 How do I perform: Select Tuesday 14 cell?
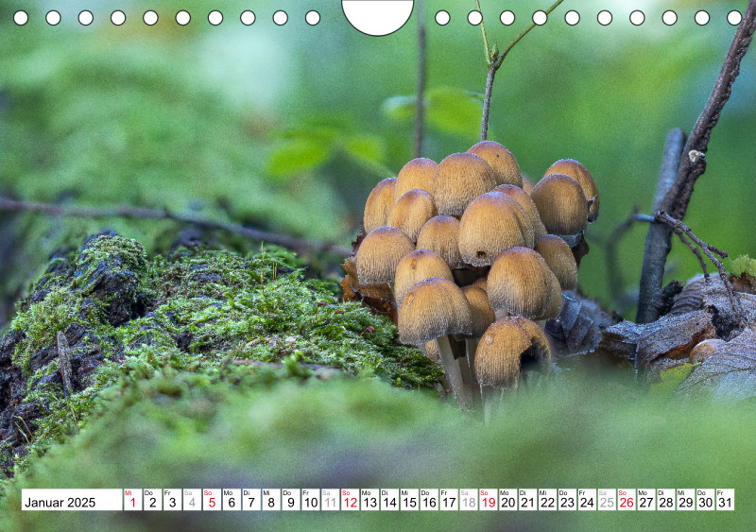tap(389, 500)
